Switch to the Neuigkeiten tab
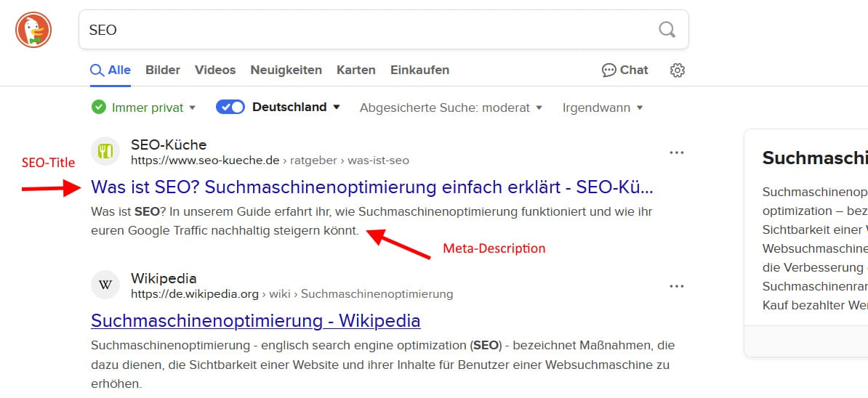This screenshot has height=398, width=868. 286,70
